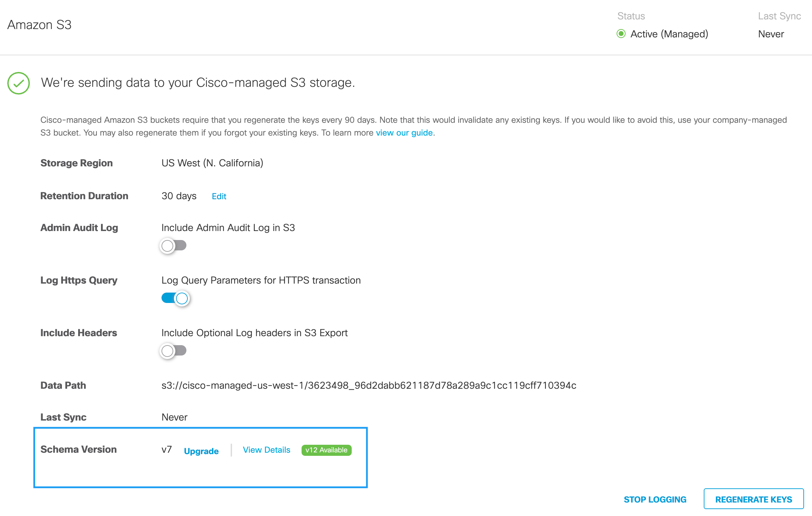Click the Amazon S3 heading

point(39,25)
